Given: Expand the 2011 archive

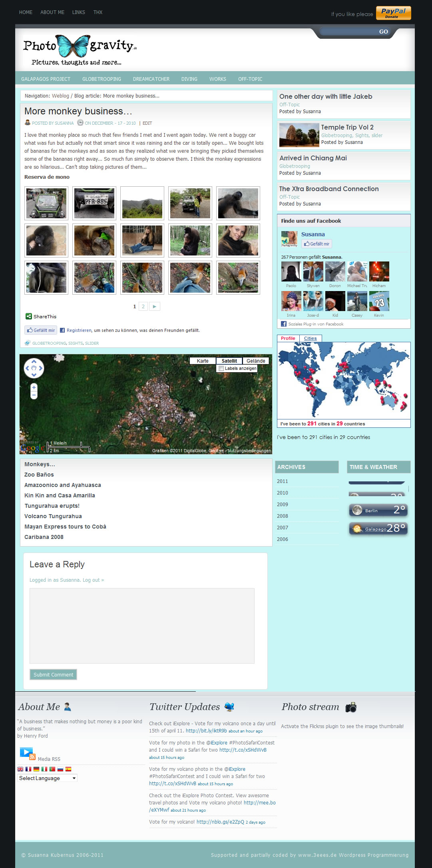Looking at the screenshot, I should [283, 481].
